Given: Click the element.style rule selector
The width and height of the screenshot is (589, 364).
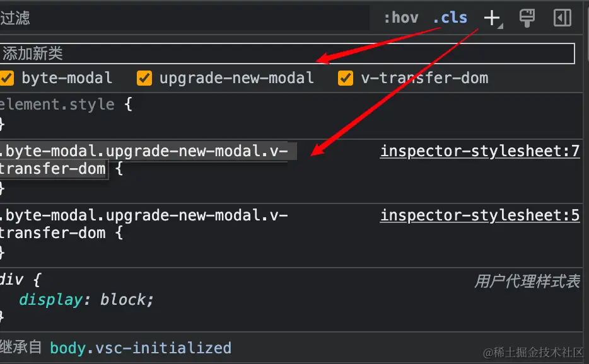Looking at the screenshot, I should (x=57, y=105).
